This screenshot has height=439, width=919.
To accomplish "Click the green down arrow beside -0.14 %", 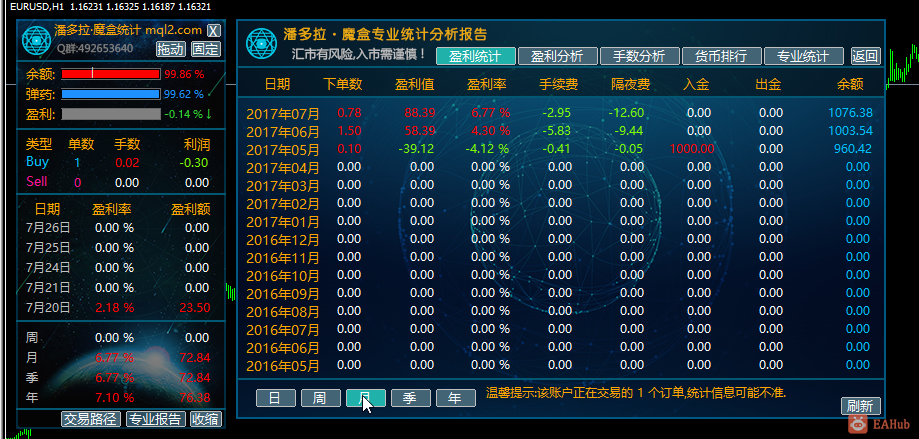I will [209, 114].
